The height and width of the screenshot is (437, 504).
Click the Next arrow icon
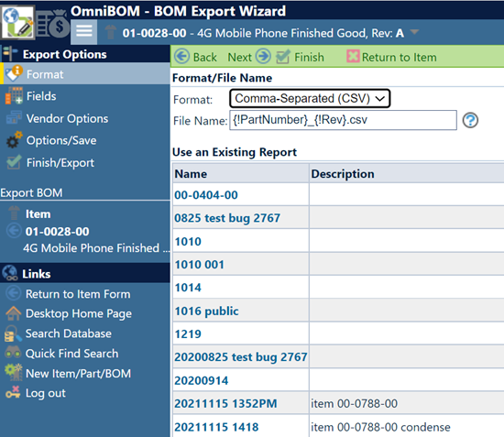pos(263,56)
